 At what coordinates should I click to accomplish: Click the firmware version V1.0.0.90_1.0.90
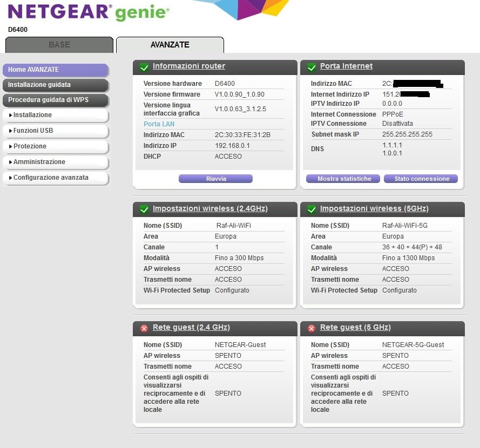[x=240, y=94]
